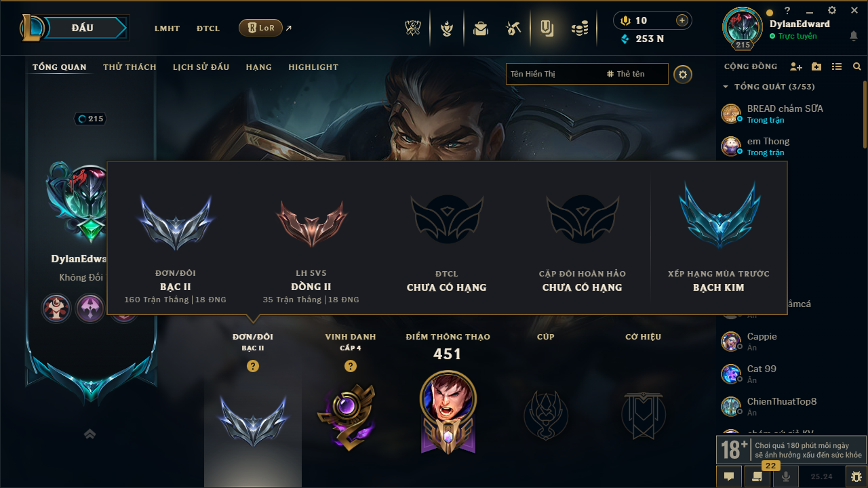Collapse the TỔNG QUÁT friends group
The height and width of the screenshot is (488, 868).
(x=726, y=87)
